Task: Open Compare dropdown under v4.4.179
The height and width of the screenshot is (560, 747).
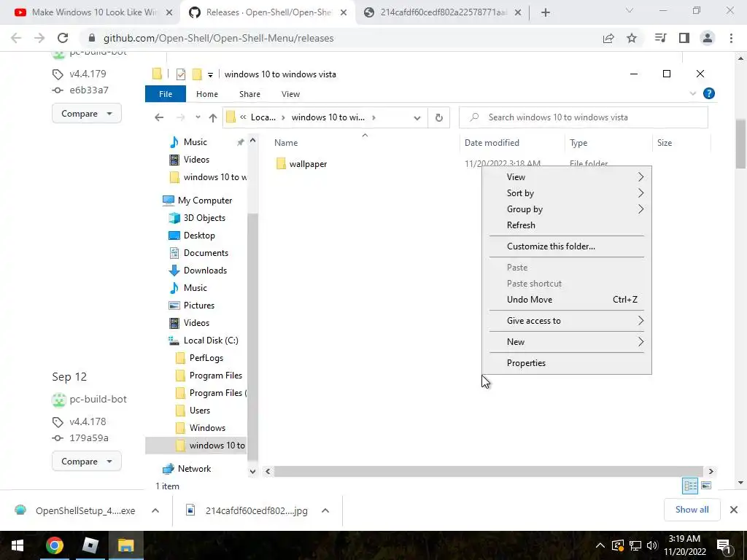Action: (x=86, y=113)
